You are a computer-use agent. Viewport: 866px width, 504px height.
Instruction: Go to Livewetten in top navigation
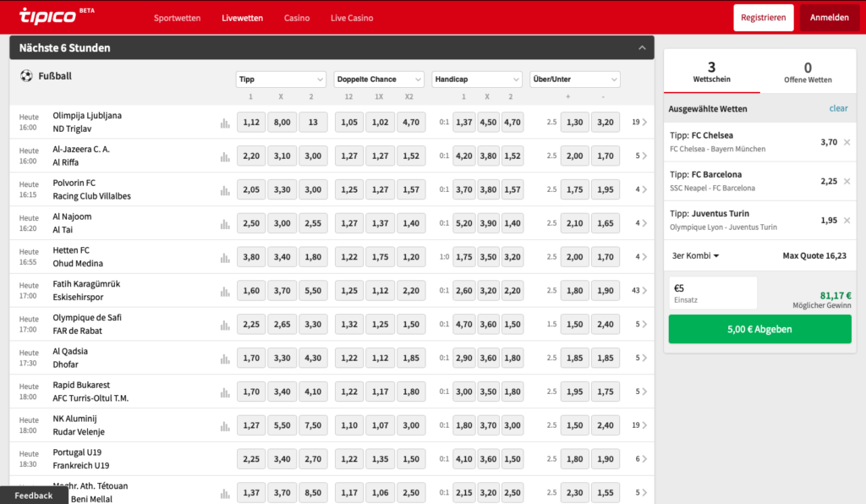(x=243, y=18)
